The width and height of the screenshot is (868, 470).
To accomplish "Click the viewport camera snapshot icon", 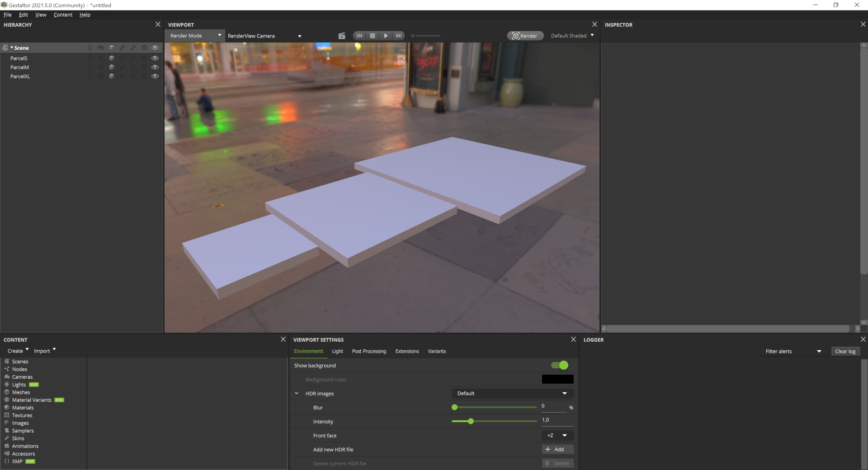I will (342, 36).
